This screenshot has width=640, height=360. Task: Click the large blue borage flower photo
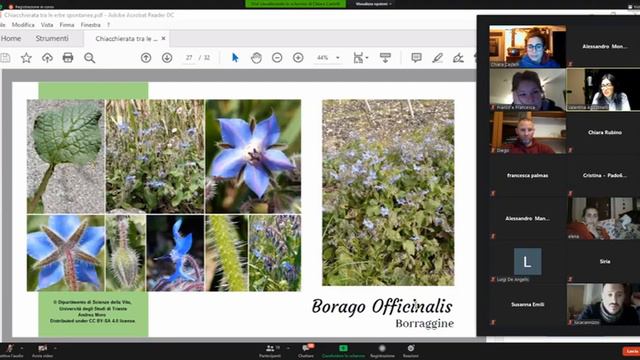click(x=253, y=156)
